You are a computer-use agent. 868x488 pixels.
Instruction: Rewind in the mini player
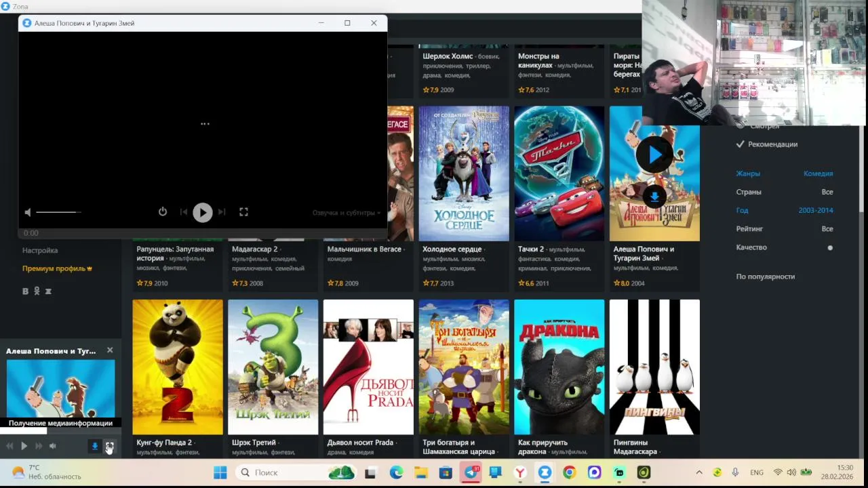9,446
